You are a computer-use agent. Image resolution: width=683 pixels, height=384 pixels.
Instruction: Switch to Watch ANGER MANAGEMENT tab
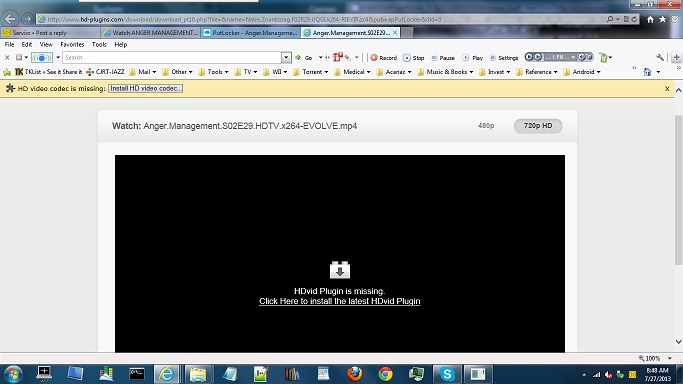coord(151,33)
